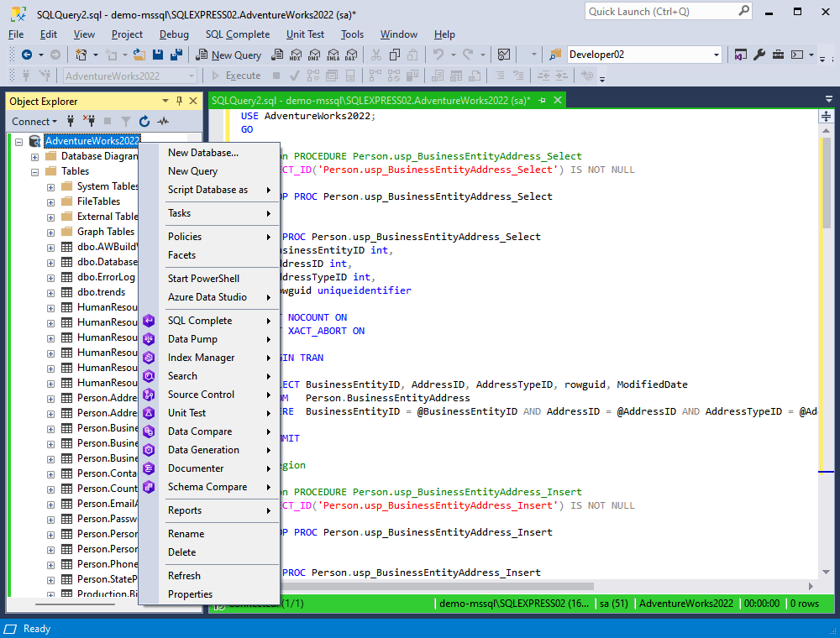Click the Save icon in toolbar
This screenshot has width=840, height=638.
(x=158, y=55)
